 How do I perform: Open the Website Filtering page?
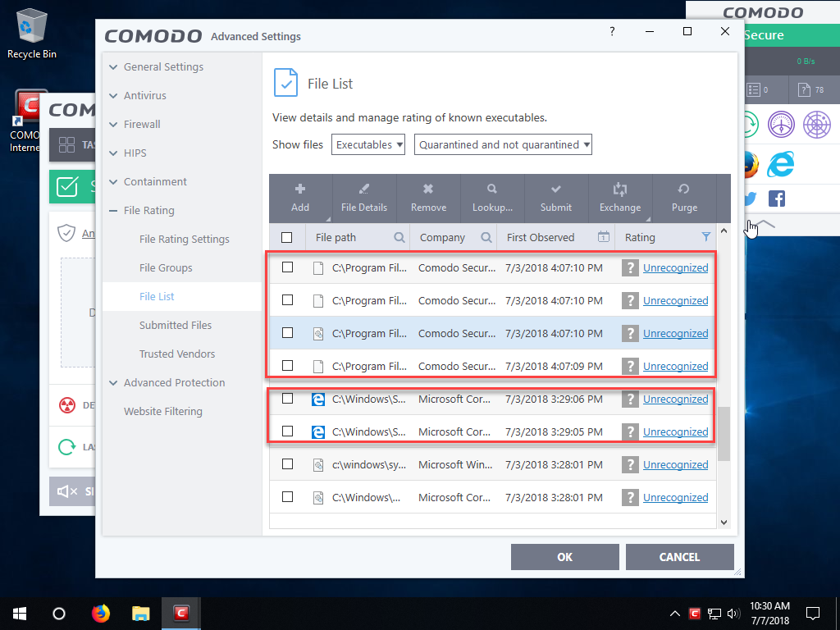click(163, 412)
